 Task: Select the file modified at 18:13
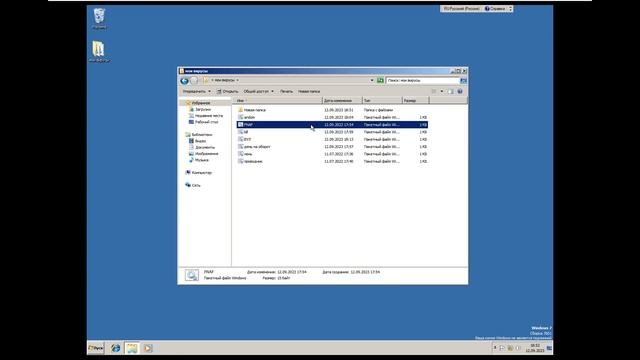pos(247,139)
